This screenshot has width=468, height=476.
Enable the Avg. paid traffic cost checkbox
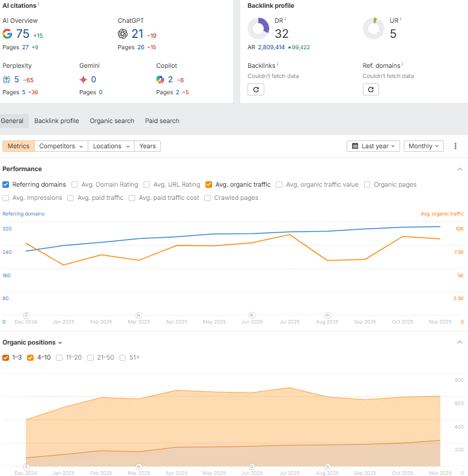[132, 198]
